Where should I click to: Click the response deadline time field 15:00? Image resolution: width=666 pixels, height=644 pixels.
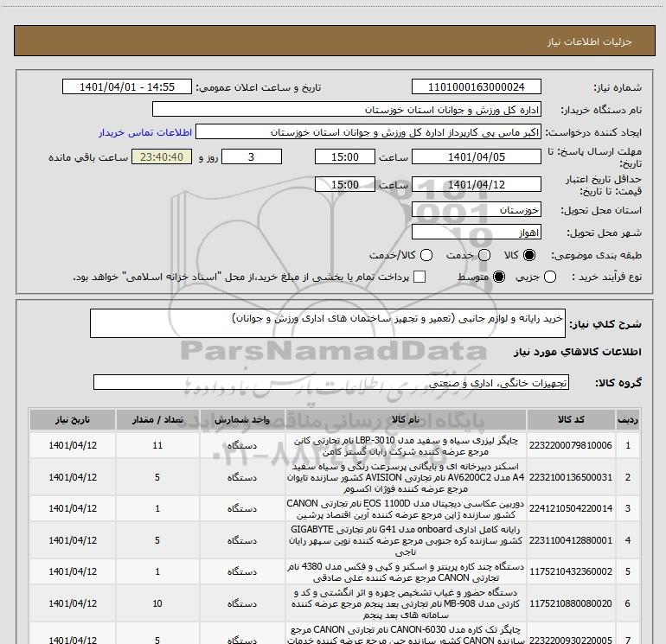pyautogui.click(x=345, y=156)
